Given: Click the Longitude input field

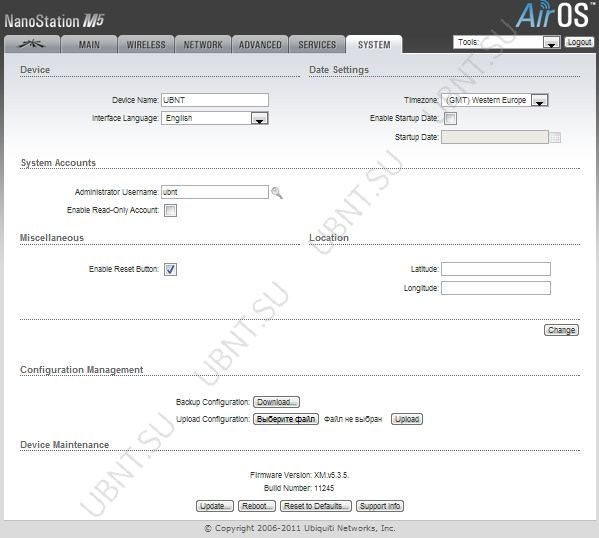Looking at the screenshot, I should point(496,288).
